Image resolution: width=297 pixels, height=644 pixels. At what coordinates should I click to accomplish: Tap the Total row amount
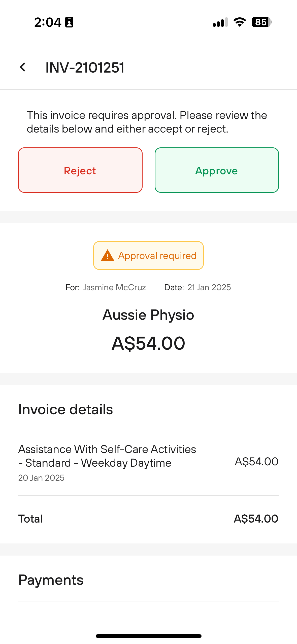(256, 519)
